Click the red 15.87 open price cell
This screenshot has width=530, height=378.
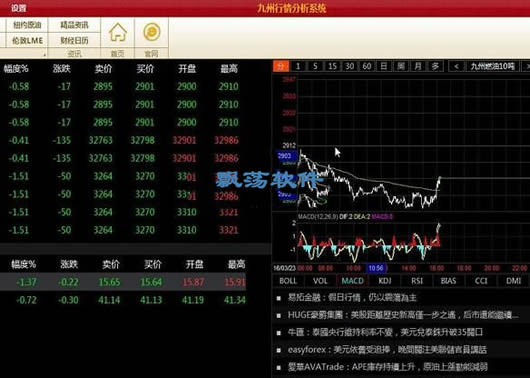tap(193, 282)
